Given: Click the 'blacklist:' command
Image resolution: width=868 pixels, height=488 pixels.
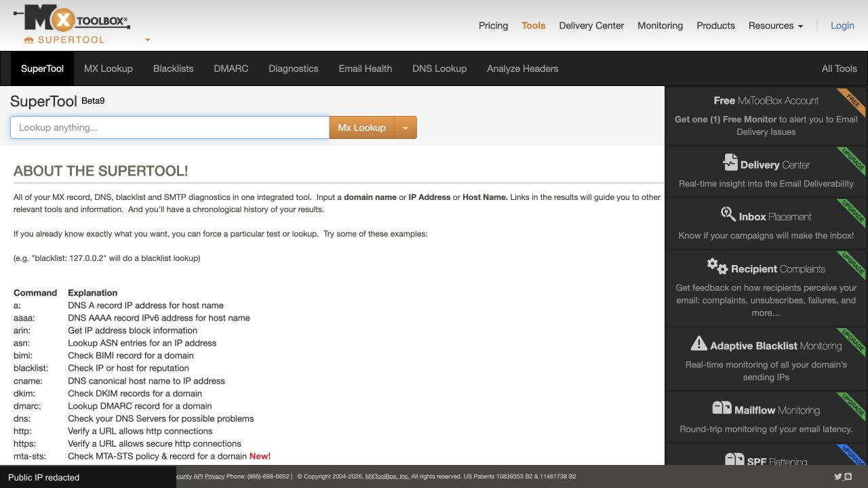Looking at the screenshot, I should (x=31, y=368).
